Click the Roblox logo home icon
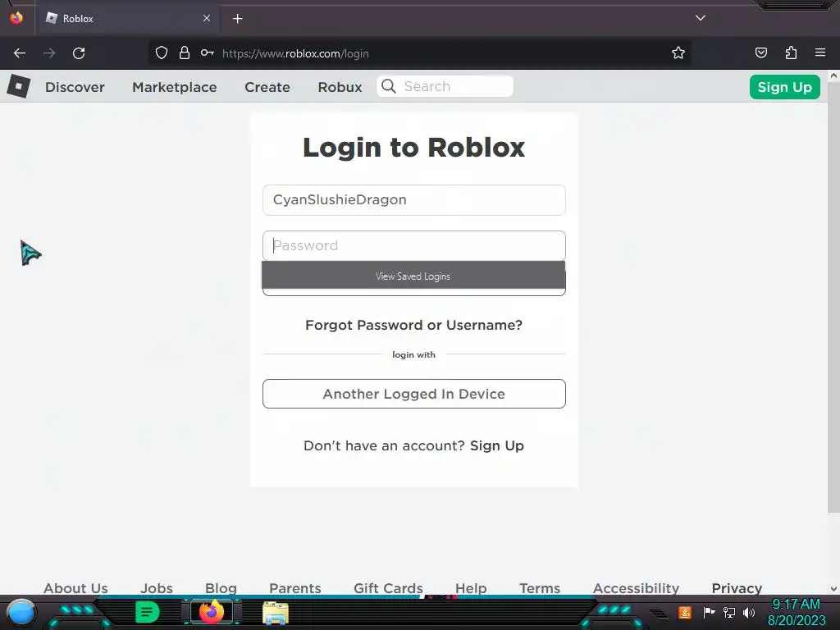The image size is (840, 630). [x=19, y=85]
